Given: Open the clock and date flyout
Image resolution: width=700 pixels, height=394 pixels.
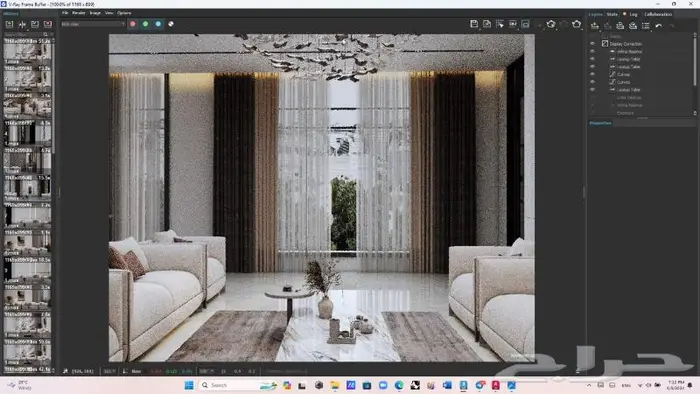Looking at the screenshot, I should 676,385.
